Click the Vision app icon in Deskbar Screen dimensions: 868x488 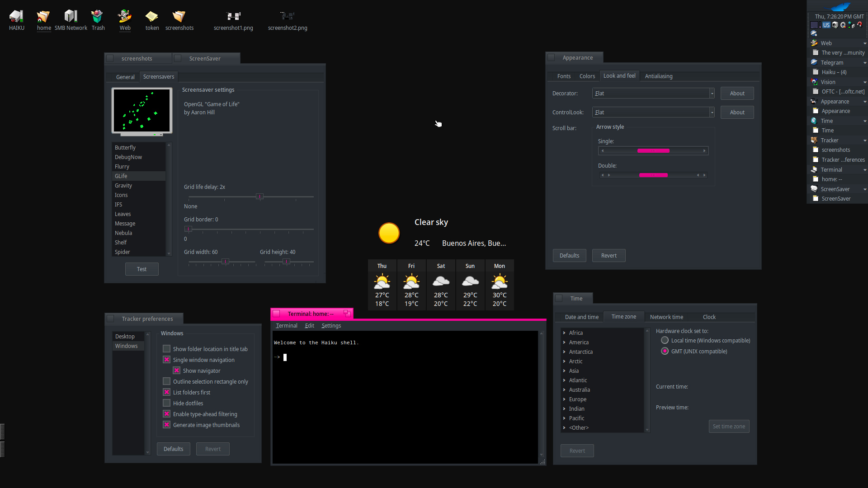click(x=814, y=82)
